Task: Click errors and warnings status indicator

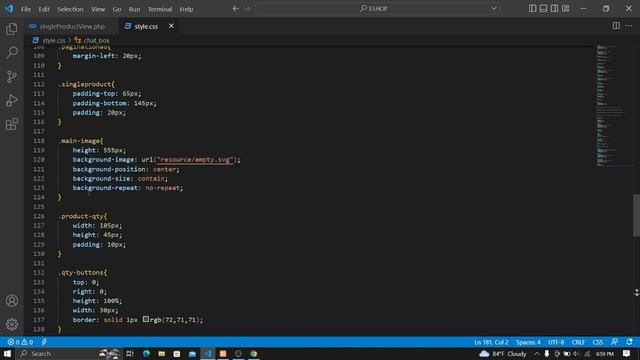Action: click(20, 342)
